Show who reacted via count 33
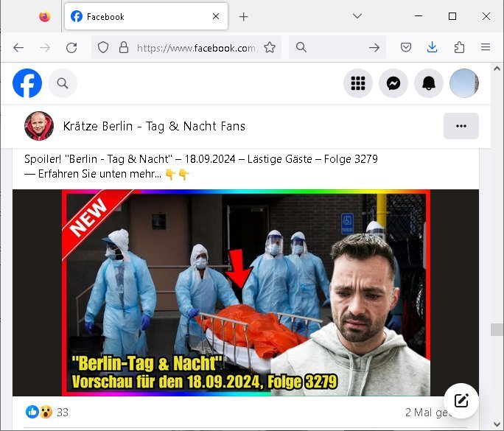 [63, 412]
